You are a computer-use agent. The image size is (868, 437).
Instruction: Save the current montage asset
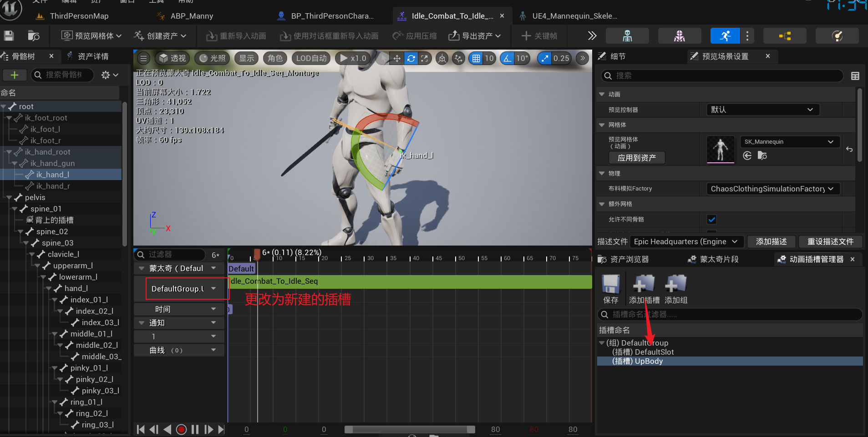9,36
